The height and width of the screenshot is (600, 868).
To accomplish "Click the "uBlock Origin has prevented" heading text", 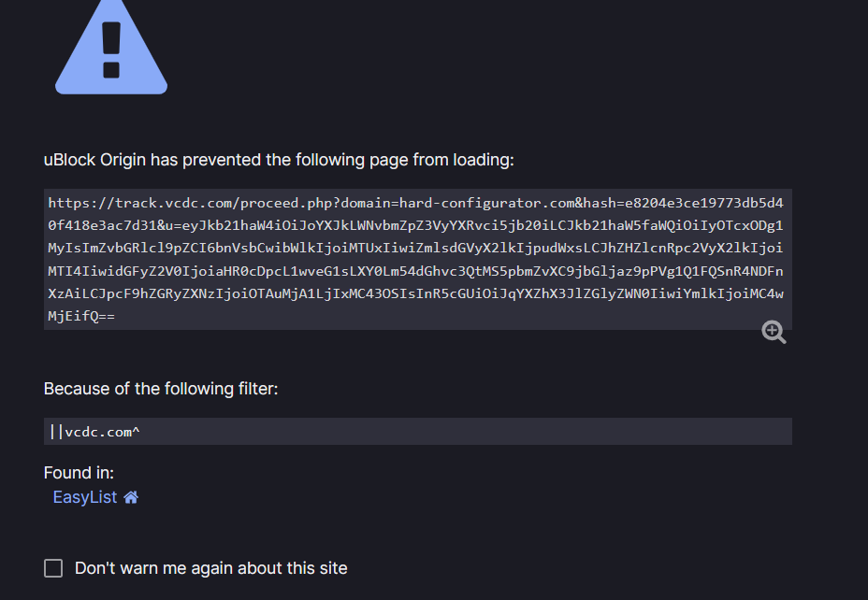I will [279, 160].
